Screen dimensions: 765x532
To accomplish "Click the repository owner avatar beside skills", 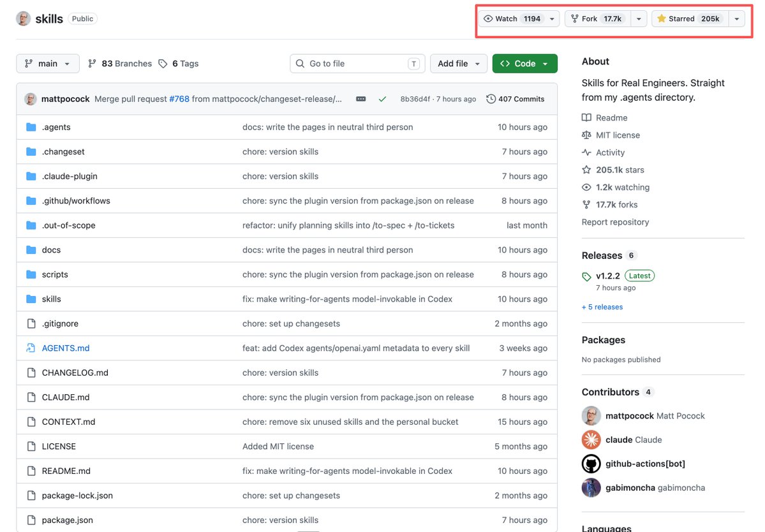I will pyautogui.click(x=23, y=18).
